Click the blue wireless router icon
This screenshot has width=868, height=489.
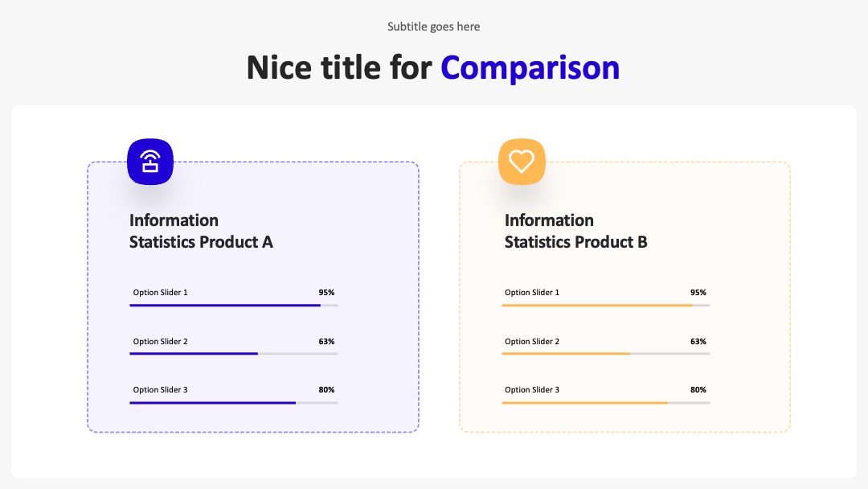click(150, 162)
